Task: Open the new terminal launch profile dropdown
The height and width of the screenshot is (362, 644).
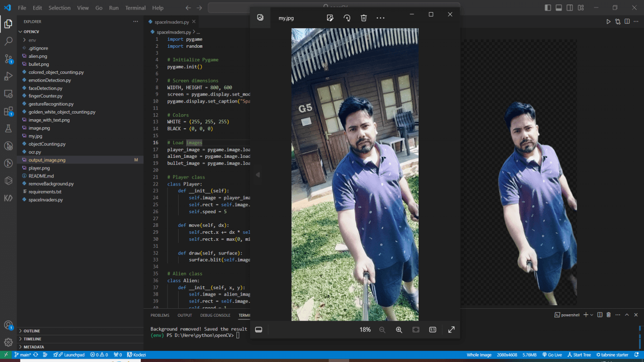Action: [x=592, y=315]
